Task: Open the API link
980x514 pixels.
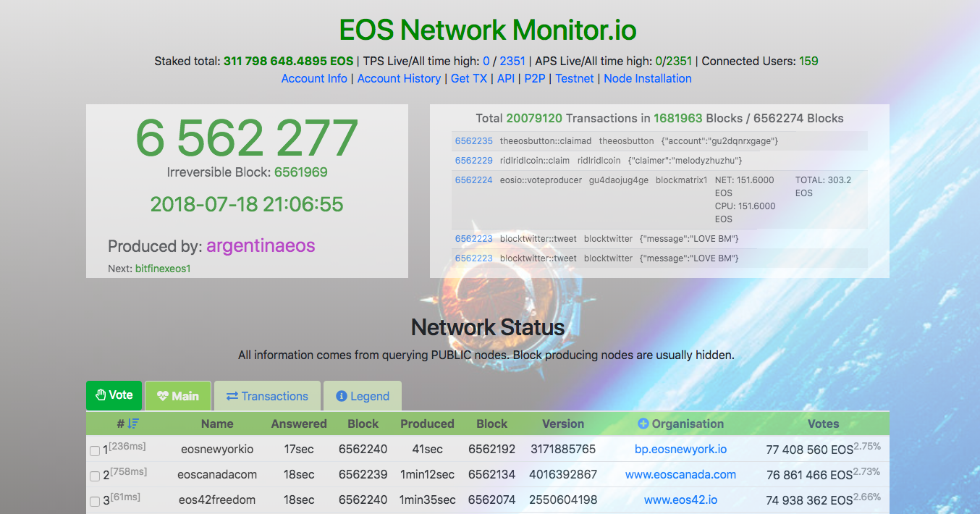Action: click(506, 78)
